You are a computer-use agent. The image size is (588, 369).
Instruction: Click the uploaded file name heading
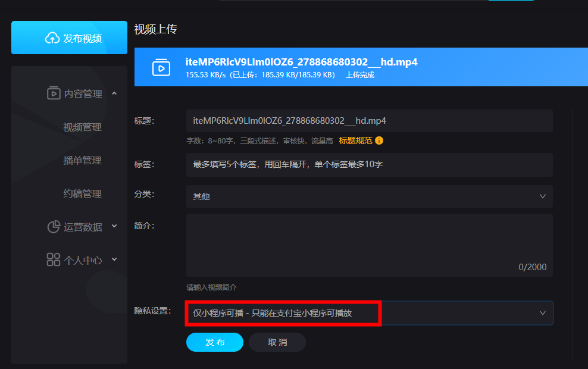click(302, 62)
